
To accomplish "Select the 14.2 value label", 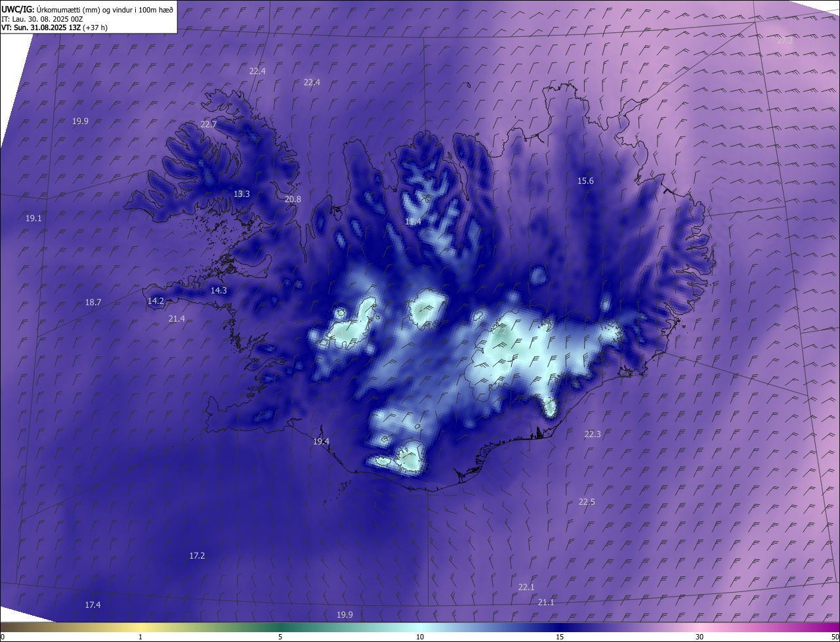I will pyautogui.click(x=156, y=301).
